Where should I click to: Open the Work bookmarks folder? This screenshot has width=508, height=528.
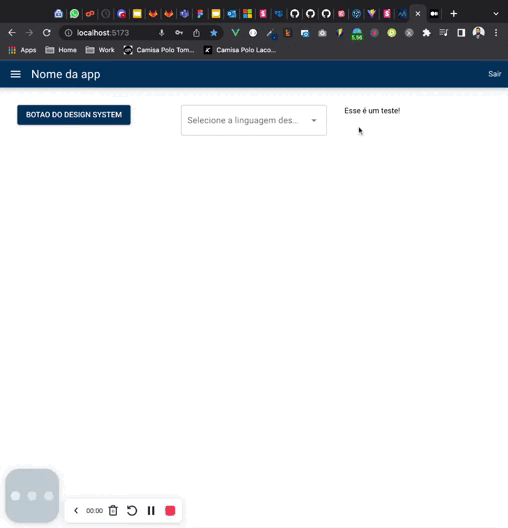coord(100,50)
